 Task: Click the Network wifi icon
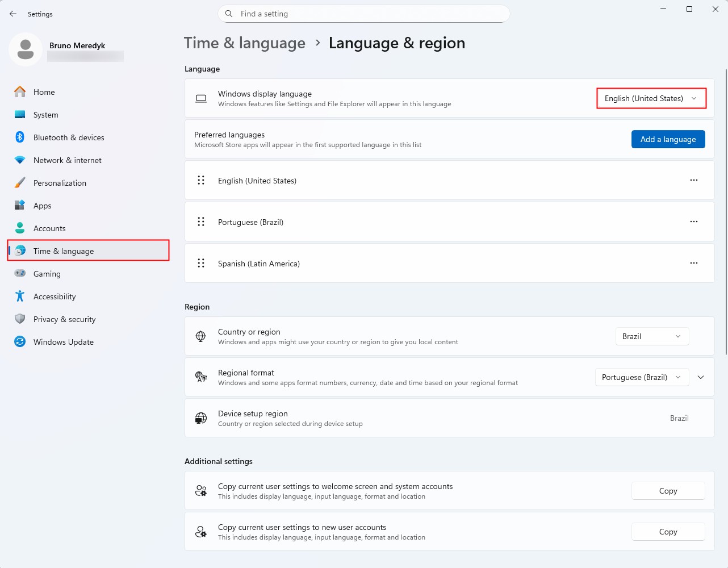coord(20,160)
